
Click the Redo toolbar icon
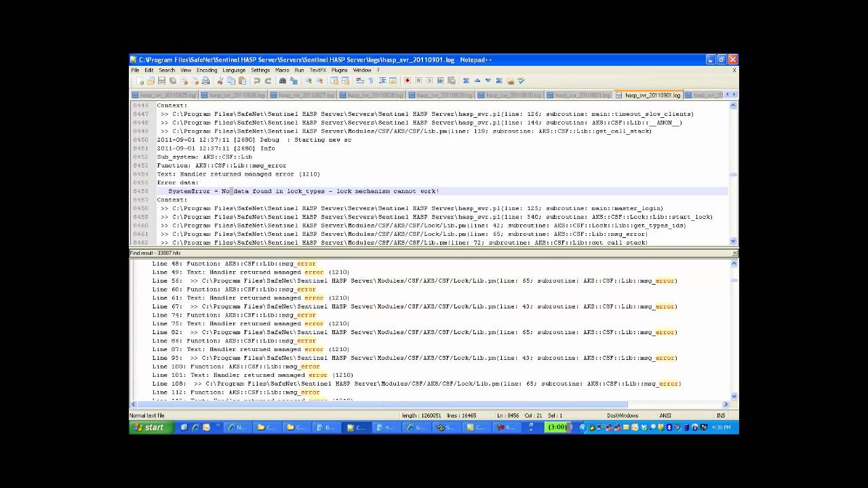(268, 81)
